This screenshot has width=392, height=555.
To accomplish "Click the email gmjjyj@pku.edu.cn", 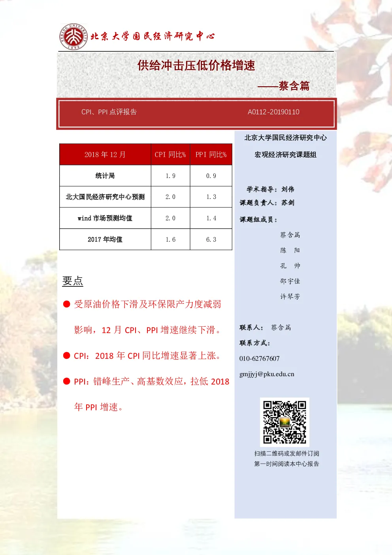I will pos(267,374).
